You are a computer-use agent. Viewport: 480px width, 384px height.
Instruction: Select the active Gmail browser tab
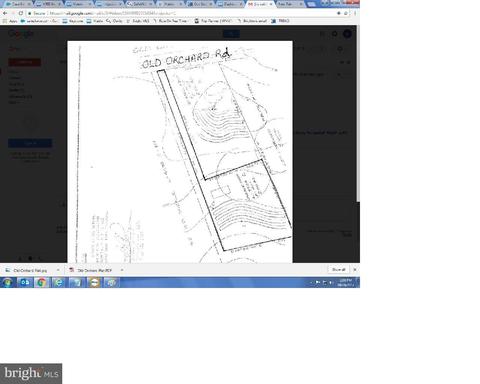tap(260, 4)
